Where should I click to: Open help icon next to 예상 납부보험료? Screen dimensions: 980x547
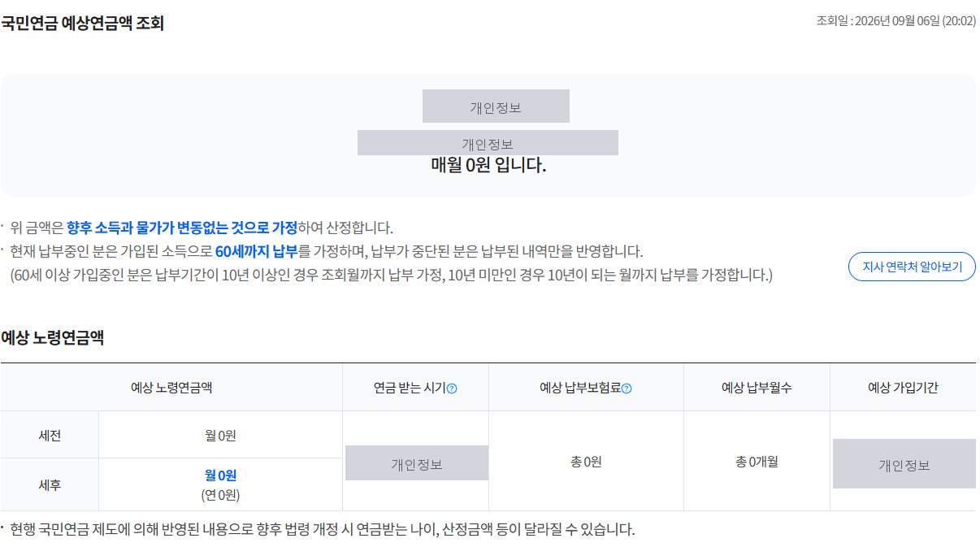pos(627,389)
